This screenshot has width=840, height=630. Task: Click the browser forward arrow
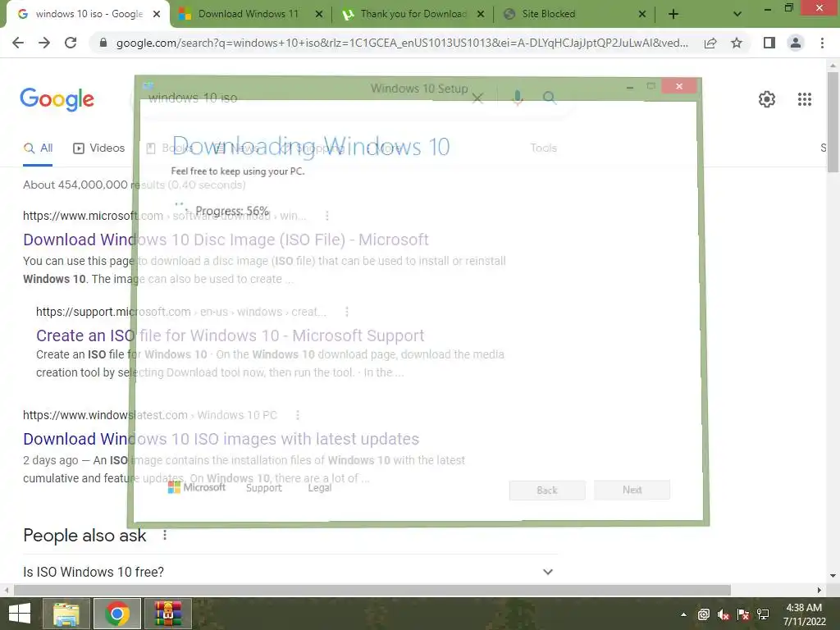[x=44, y=43]
